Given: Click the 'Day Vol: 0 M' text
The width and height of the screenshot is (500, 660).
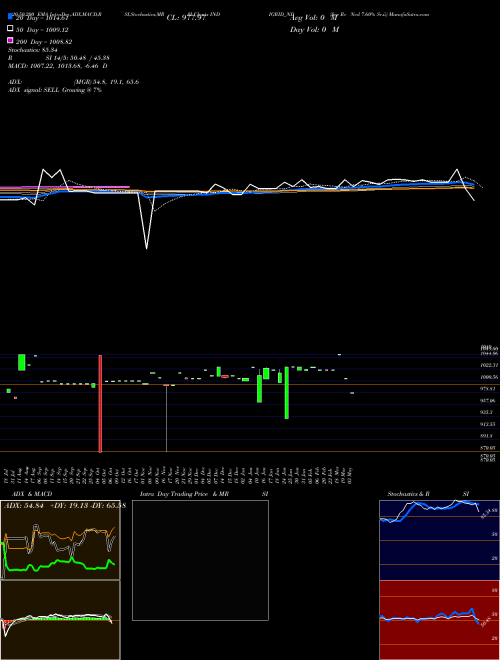Looking at the screenshot, I should pyautogui.click(x=314, y=30).
